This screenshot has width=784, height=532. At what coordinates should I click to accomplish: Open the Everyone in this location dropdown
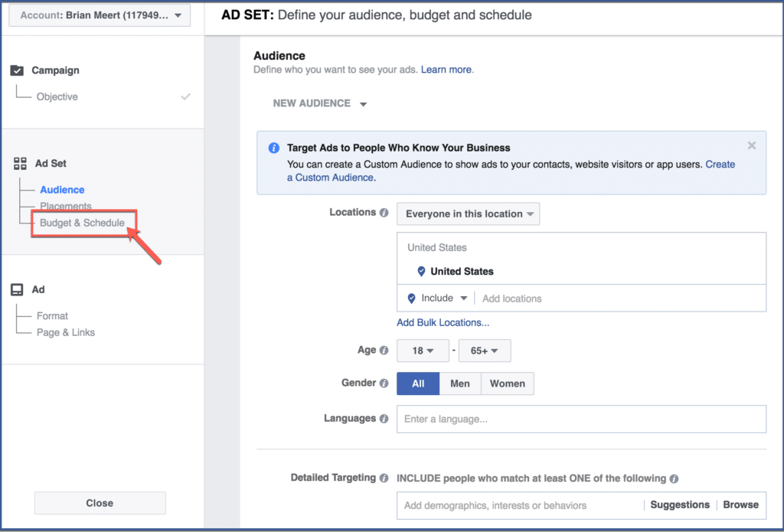[x=468, y=214]
